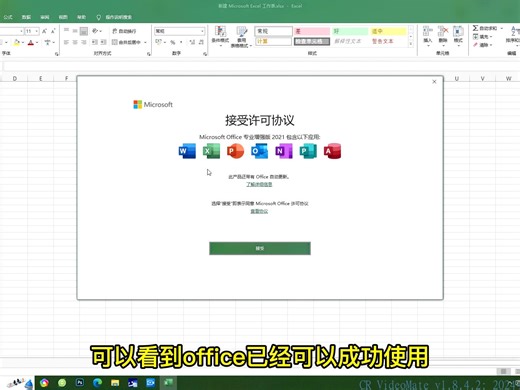Open the Fill (填充) dropdown
520x390 pixels.
(x=482, y=37)
